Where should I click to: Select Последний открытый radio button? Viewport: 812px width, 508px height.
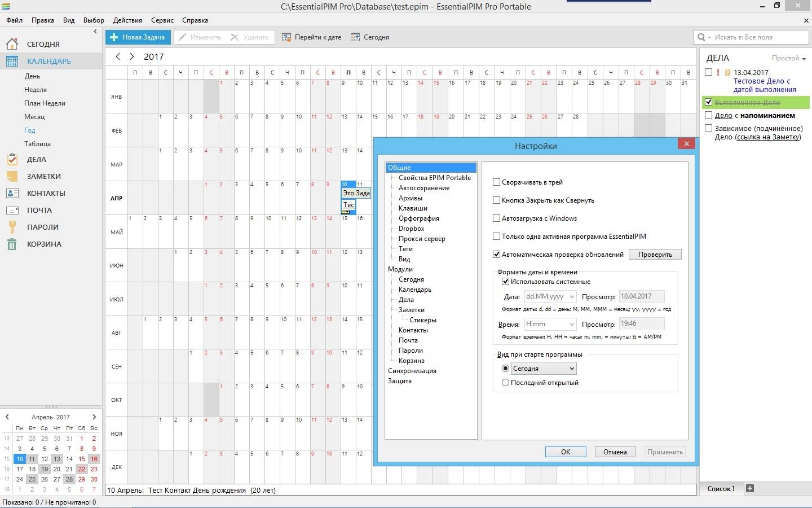(505, 383)
